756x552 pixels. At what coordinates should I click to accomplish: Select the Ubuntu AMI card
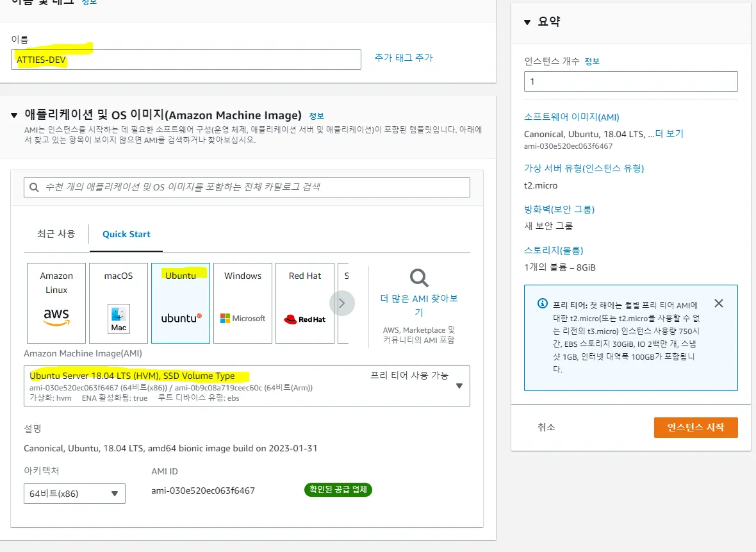point(181,303)
